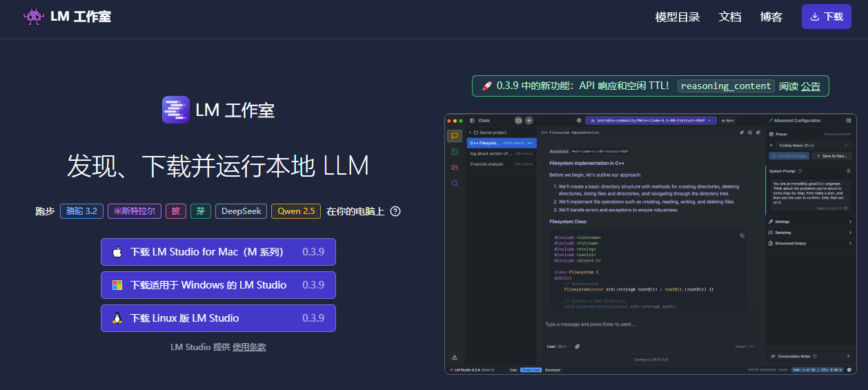Screen dimensions: 868x390
Task: Click the help question mark icon
Action: (x=395, y=211)
